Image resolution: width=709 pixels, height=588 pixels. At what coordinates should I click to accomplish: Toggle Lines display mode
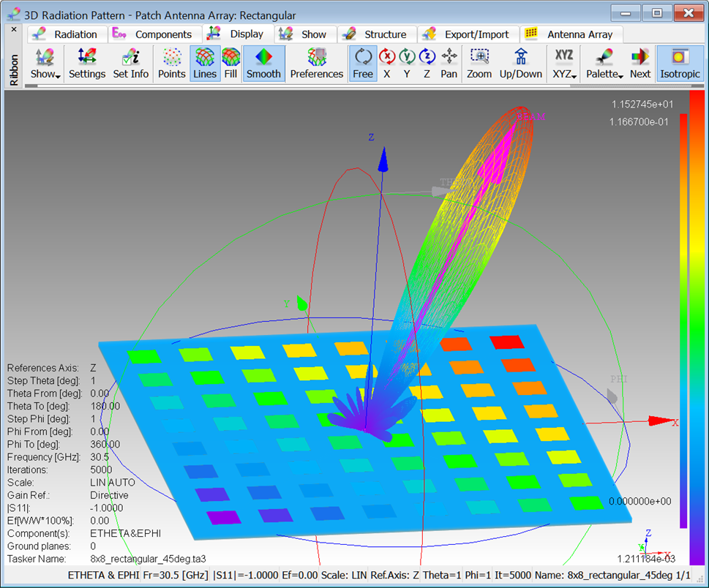(205, 64)
